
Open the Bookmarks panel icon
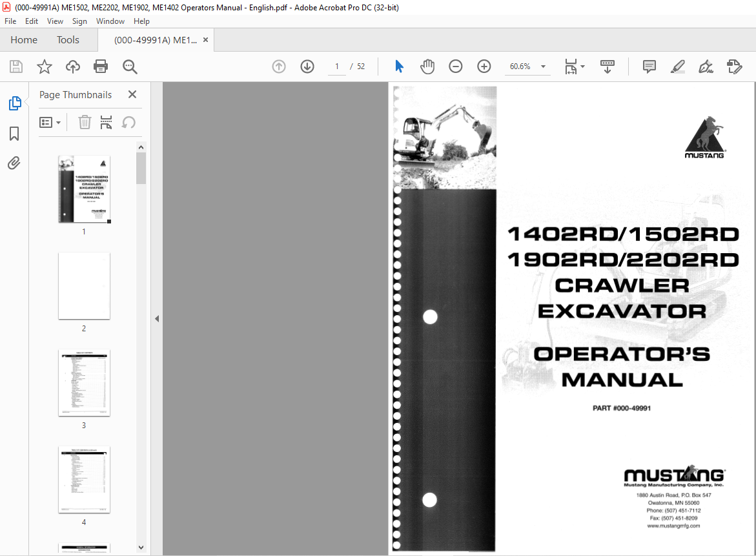(14, 134)
